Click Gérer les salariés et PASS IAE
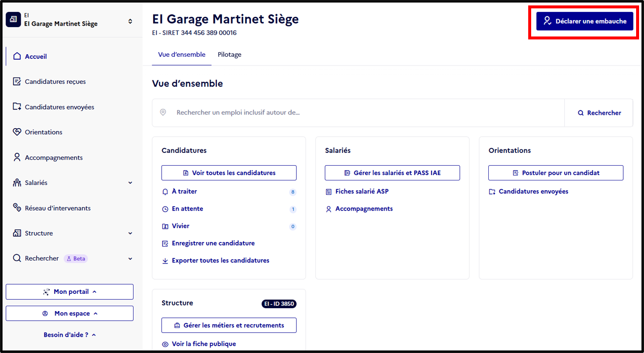The image size is (644, 353). (392, 173)
